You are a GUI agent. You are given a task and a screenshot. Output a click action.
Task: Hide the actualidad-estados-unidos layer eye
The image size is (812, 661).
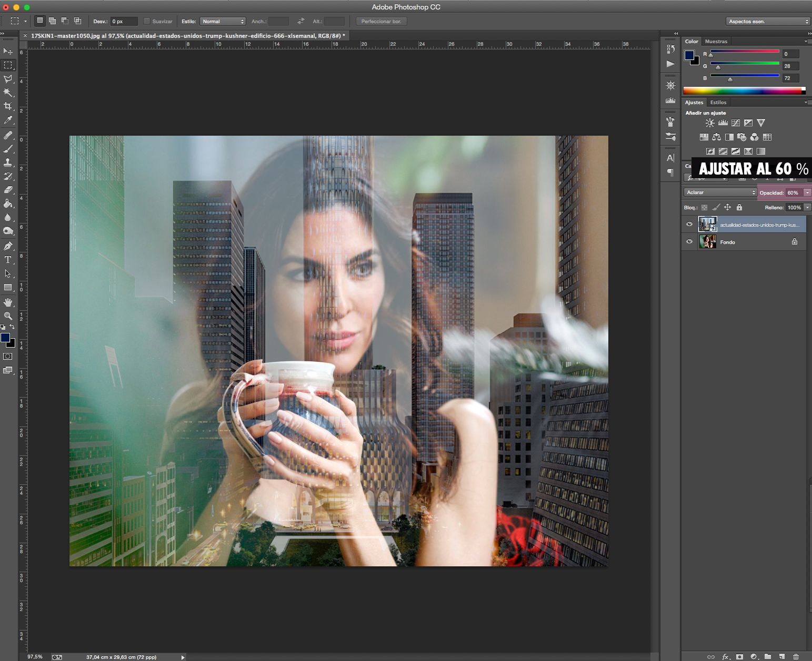pyautogui.click(x=689, y=225)
